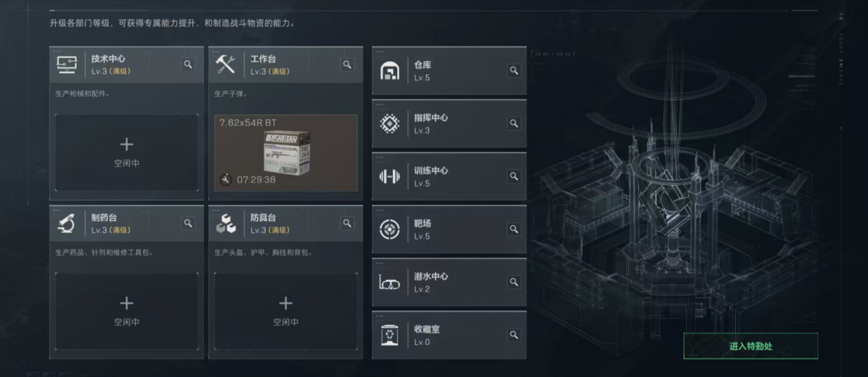Open the 指挥中心 Lv.3 entry
This screenshot has height=377, width=868.
coord(449,124)
